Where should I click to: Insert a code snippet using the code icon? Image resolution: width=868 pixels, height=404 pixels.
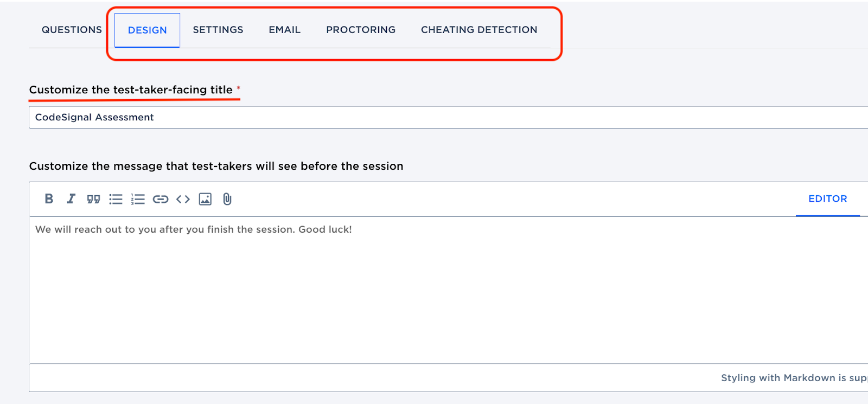coord(183,199)
